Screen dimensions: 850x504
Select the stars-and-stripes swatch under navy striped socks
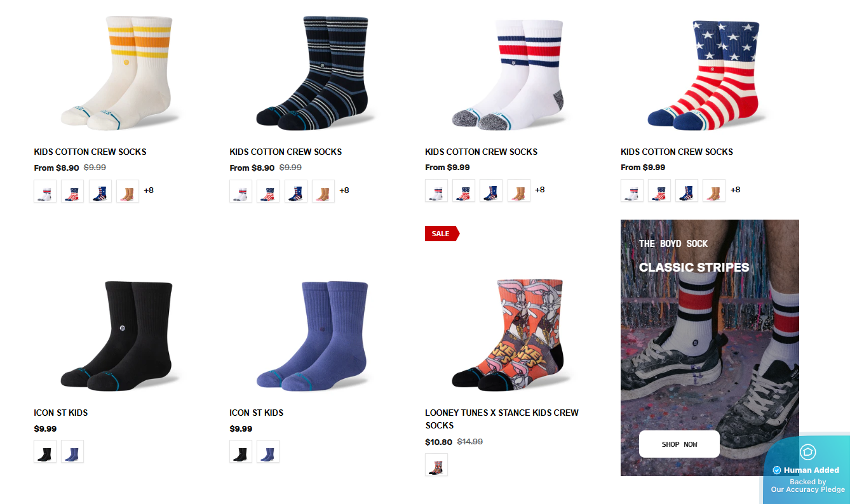[x=268, y=191]
